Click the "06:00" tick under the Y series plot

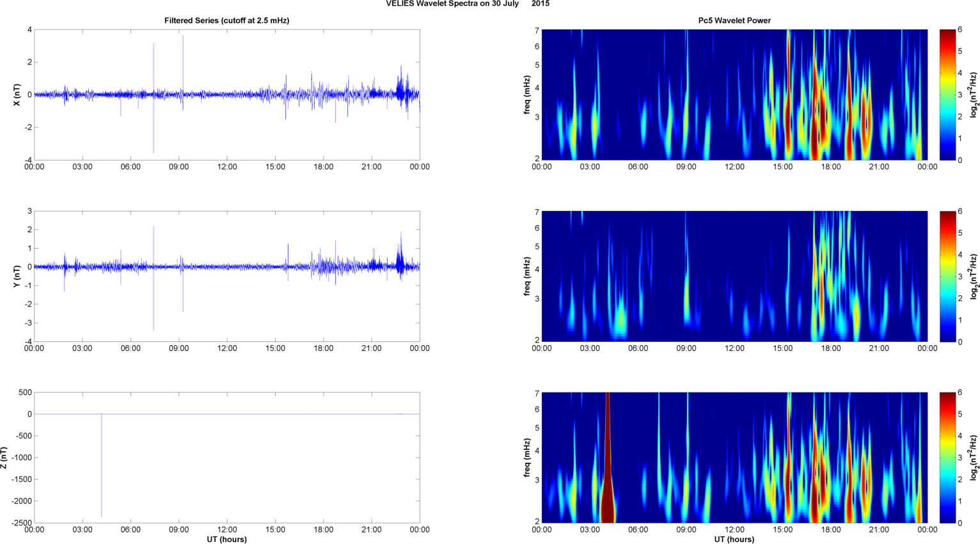click(130, 348)
